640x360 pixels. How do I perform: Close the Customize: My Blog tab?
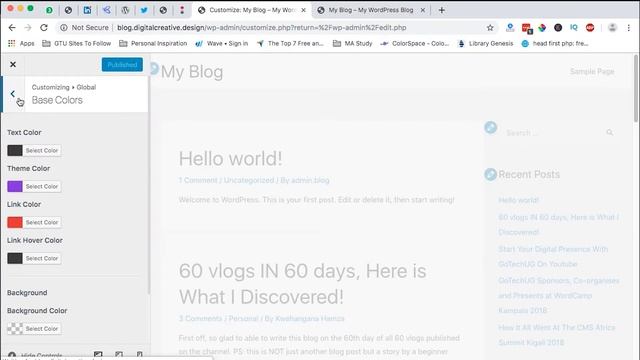pyautogui.click(x=303, y=10)
